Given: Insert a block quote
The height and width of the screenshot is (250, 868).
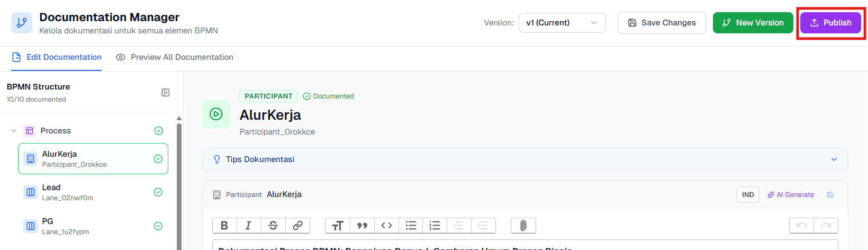Looking at the screenshot, I should (362, 226).
